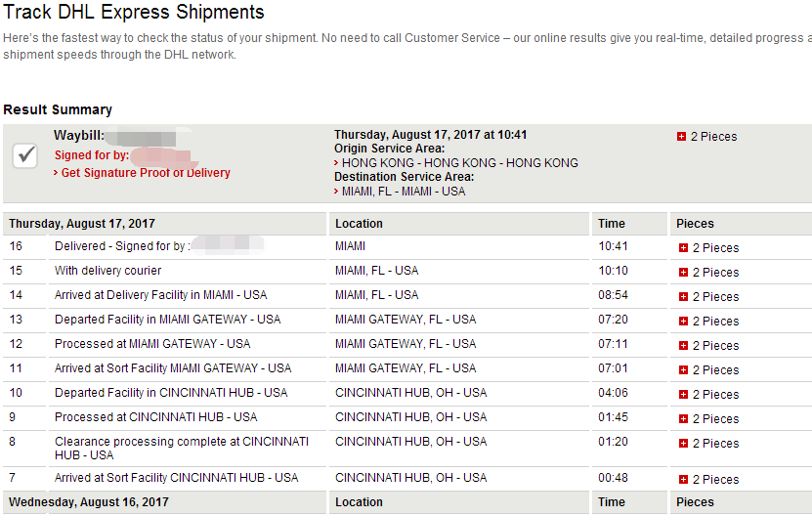Click plus icon on Departed CINCINNATI HUB row

(x=684, y=394)
